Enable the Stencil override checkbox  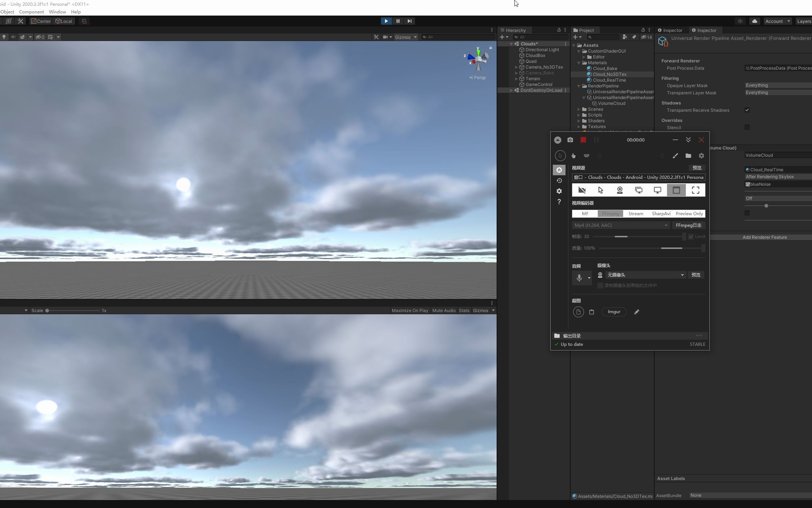(x=747, y=127)
